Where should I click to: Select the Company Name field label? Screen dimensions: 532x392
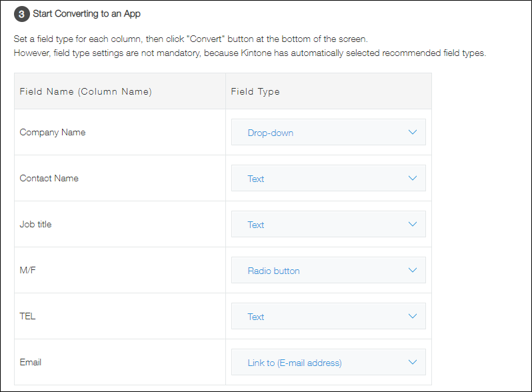click(x=53, y=132)
